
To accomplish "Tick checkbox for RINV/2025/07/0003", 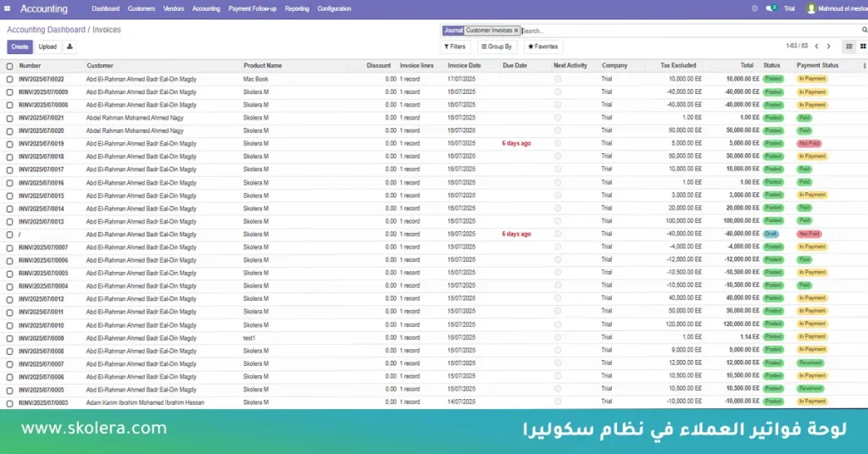I will pos(9,403).
